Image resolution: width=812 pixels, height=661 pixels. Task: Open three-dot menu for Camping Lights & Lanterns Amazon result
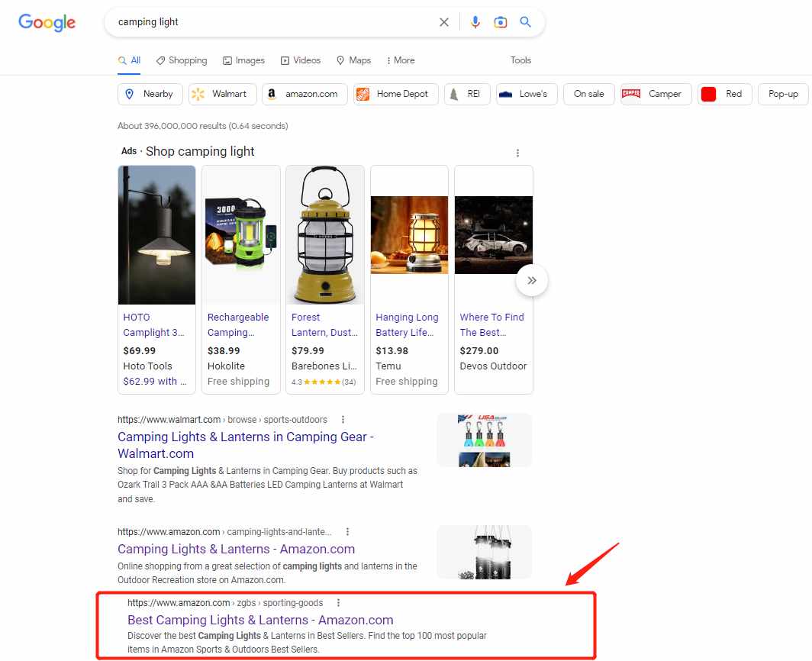[347, 531]
